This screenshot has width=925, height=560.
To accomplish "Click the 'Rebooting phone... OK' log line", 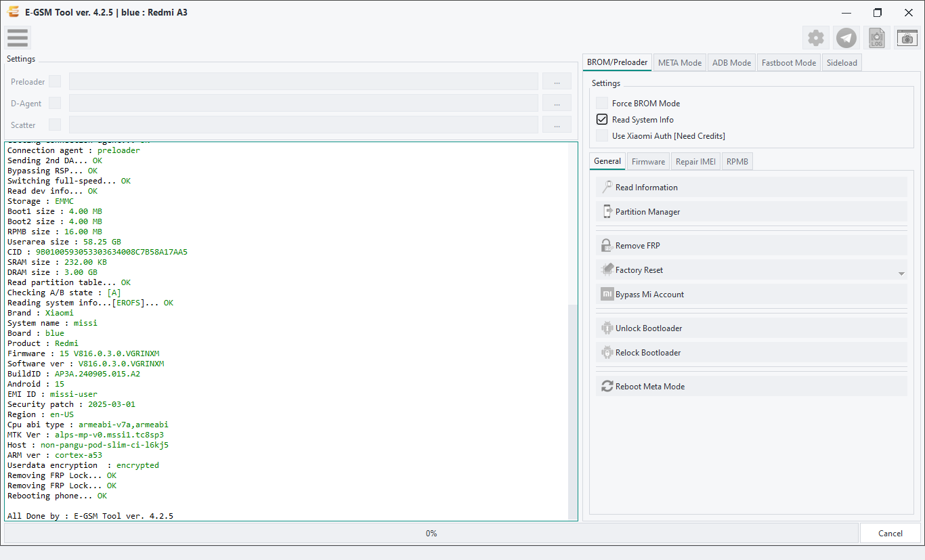I will [57, 496].
